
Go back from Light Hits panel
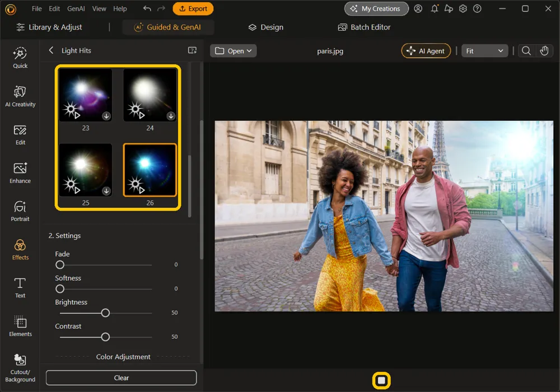[x=51, y=50]
